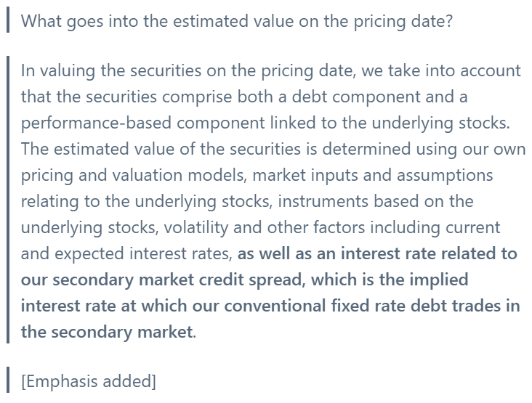Click the words 'debt component'
The width and height of the screenshot is (532, 403).
click(x=356, y=97)
